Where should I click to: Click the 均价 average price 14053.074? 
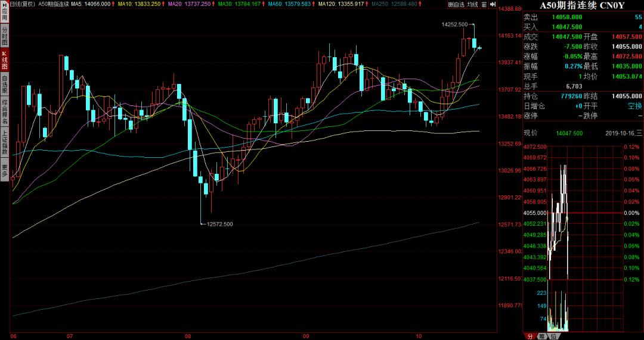(627, 76)
